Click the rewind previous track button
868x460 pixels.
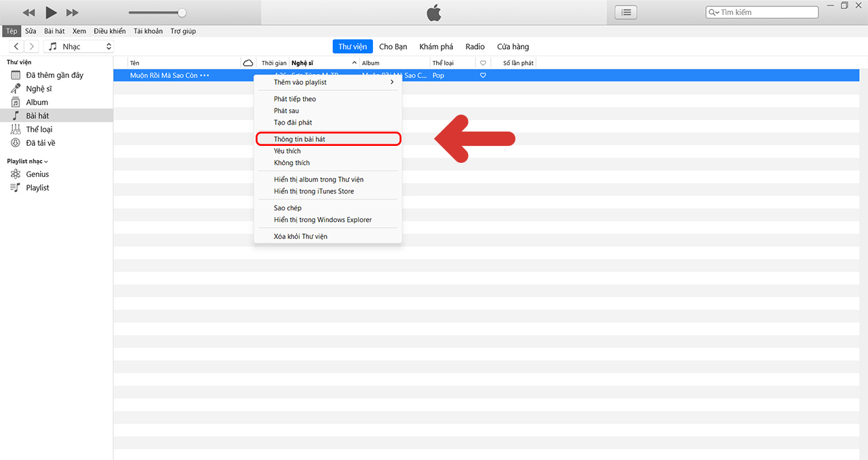pos(28,13)
